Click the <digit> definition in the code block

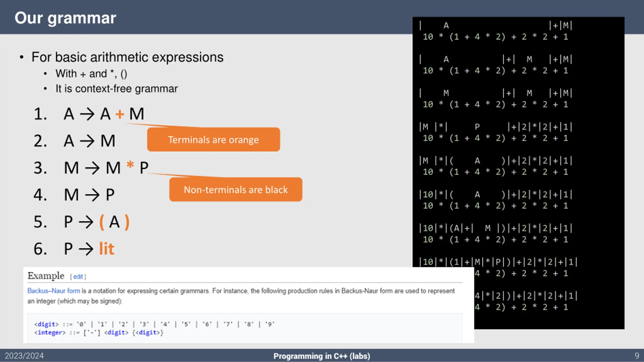pyautogui.click(x=154, y=324)
